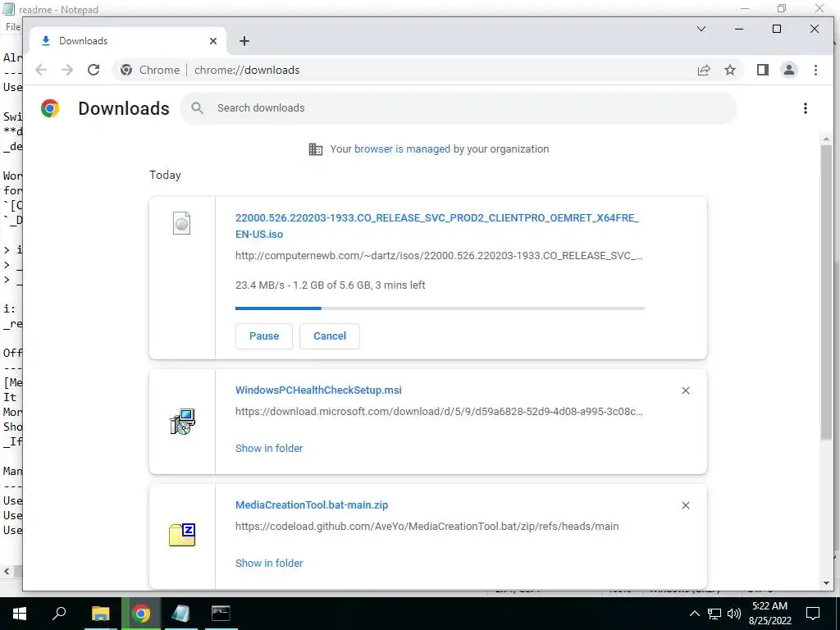Image resolution: width=840 pixels, height=630 pixels.
Task: Open the taskbar clock and date
Action: (769, 614)
